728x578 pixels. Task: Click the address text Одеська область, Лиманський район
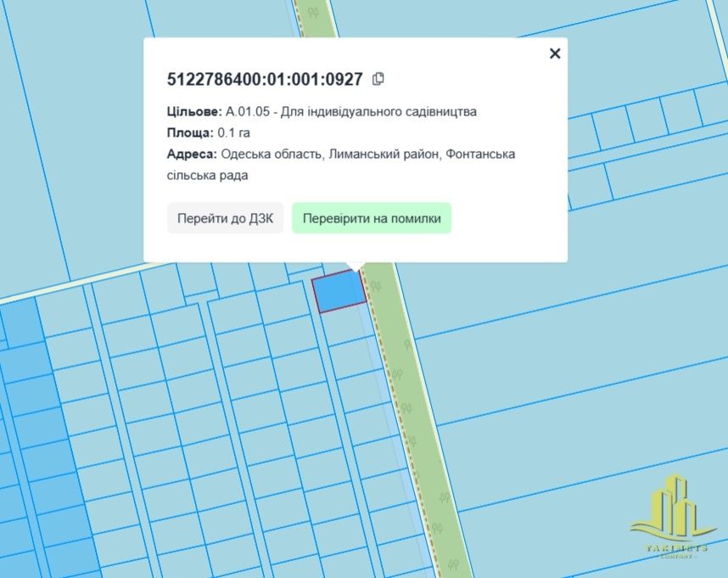330,154
